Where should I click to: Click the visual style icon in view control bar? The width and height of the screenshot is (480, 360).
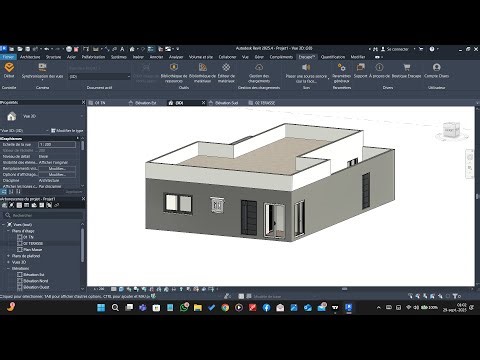pyautogui.click(x=121, y=289)
